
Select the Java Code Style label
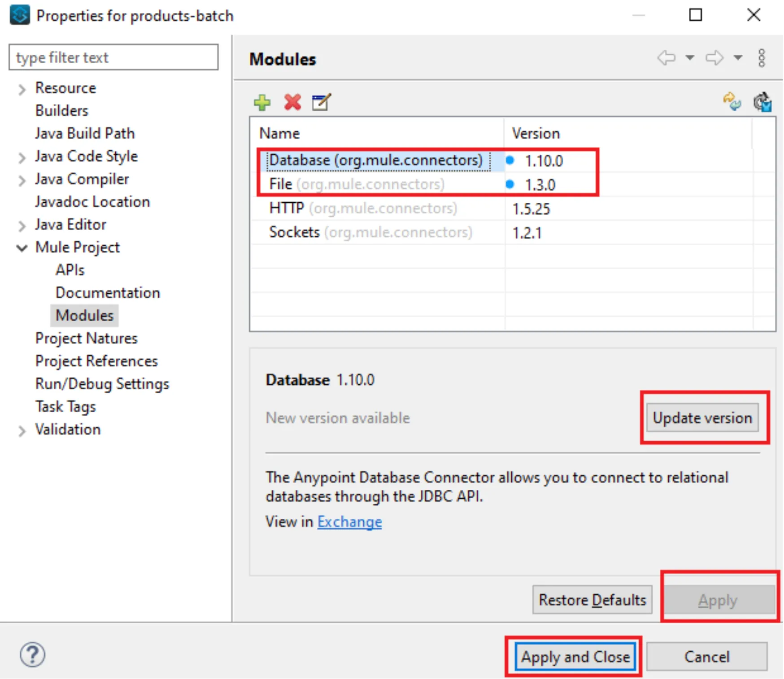tap(86, 156)
